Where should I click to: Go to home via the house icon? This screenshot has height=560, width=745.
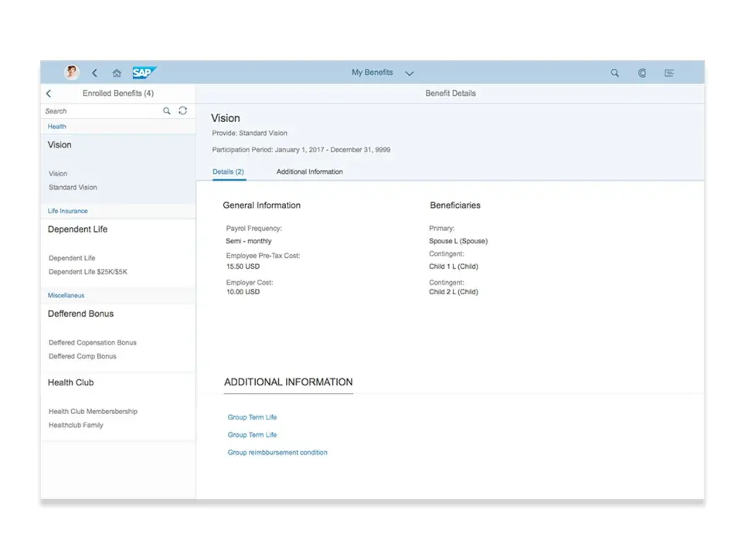click(x=117, y=73)
